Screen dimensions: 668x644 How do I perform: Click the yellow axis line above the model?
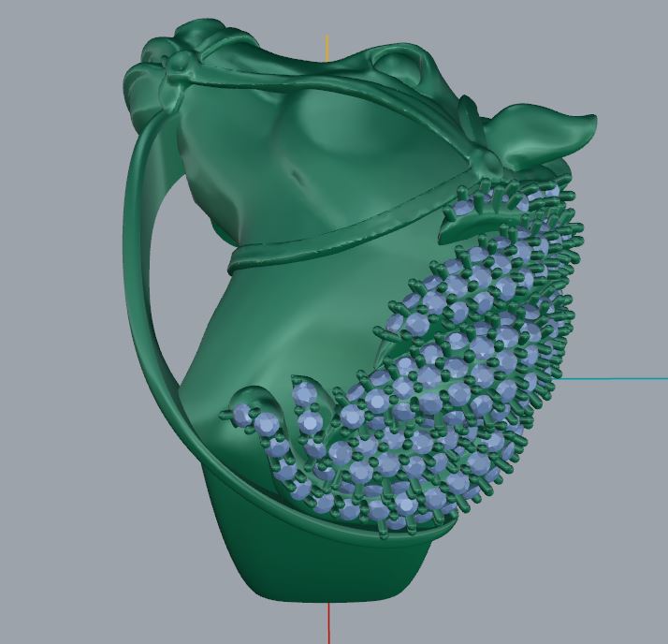(327, 48)
